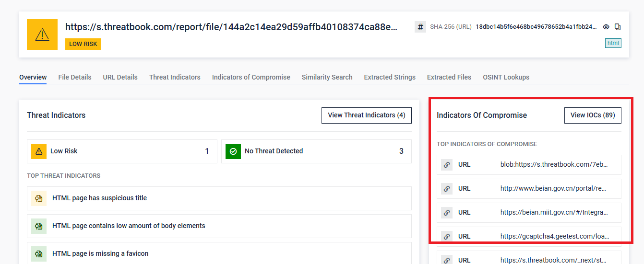644x264 pixels.
Task: Switch to the Threat Indicators tab
Action: pos(175,77)
